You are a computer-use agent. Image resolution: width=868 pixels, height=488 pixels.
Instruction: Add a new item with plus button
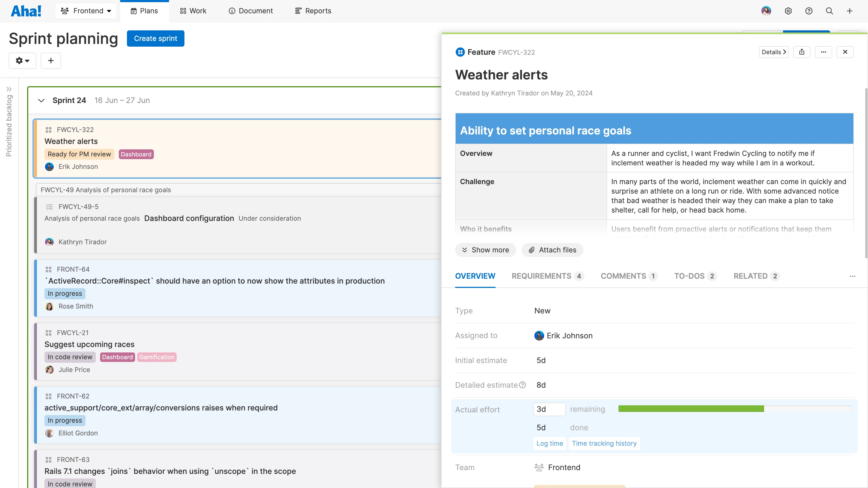[x=50, y=61]
